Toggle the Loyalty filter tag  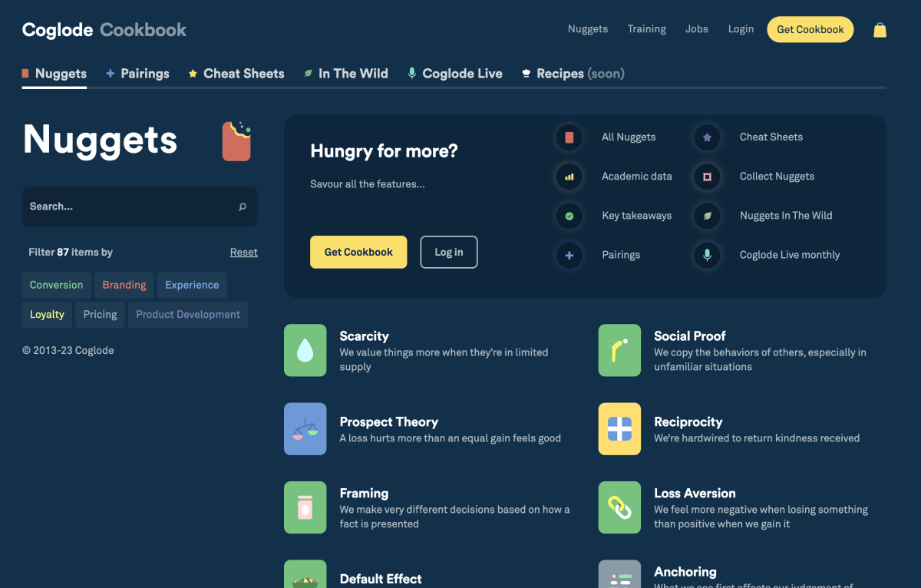47,315
